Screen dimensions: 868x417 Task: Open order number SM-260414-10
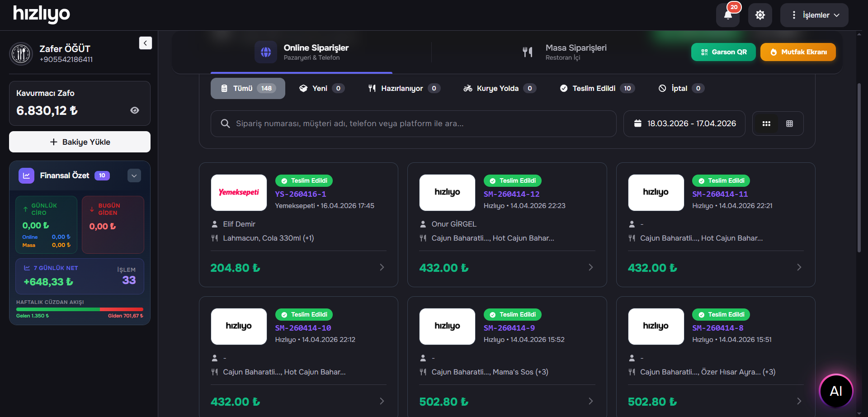(303, 328)
